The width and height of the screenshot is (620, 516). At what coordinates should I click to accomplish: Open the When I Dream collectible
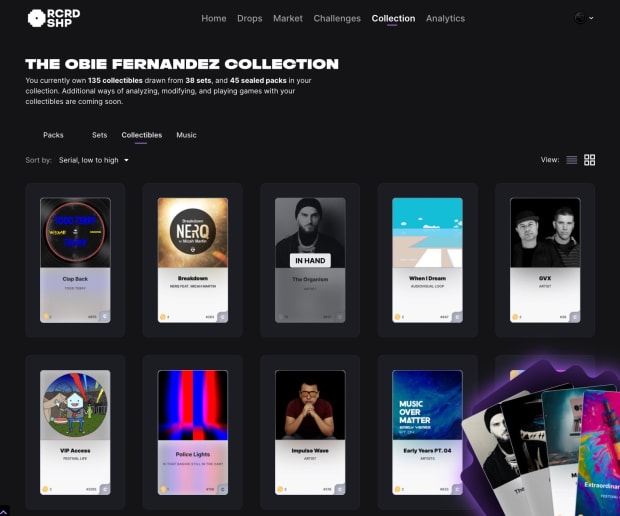427,260
